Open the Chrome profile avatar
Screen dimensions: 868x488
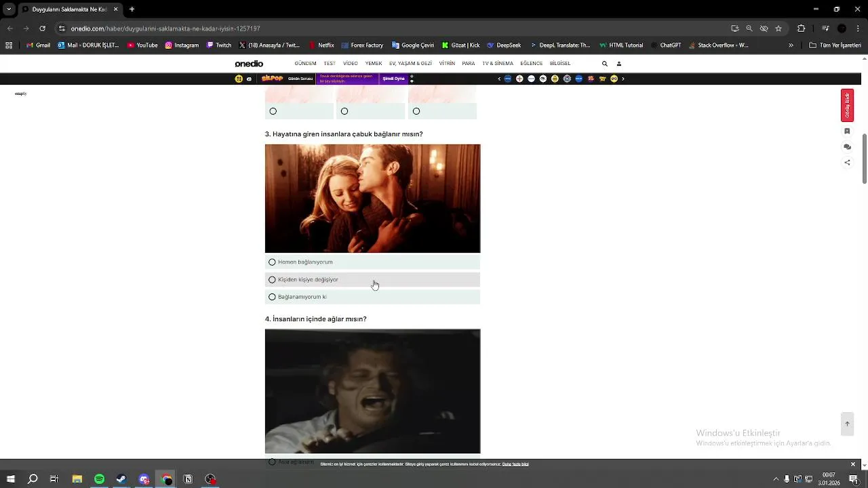pyautogui.click(x=842, y=28)
